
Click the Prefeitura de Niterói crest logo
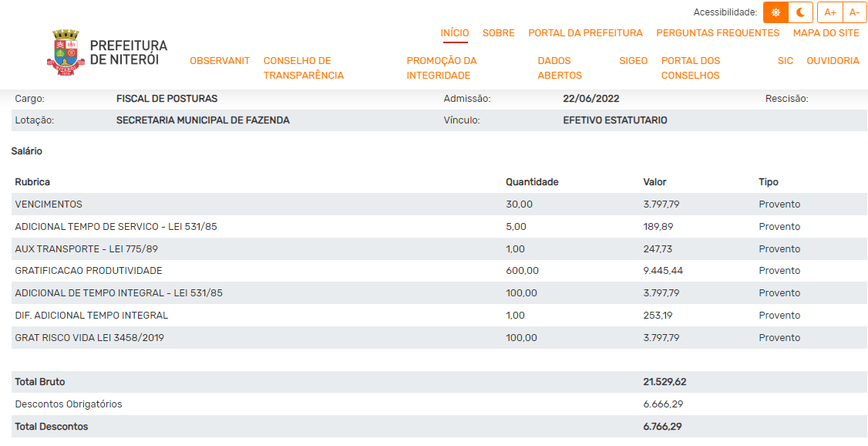click(x=66, y=52)
